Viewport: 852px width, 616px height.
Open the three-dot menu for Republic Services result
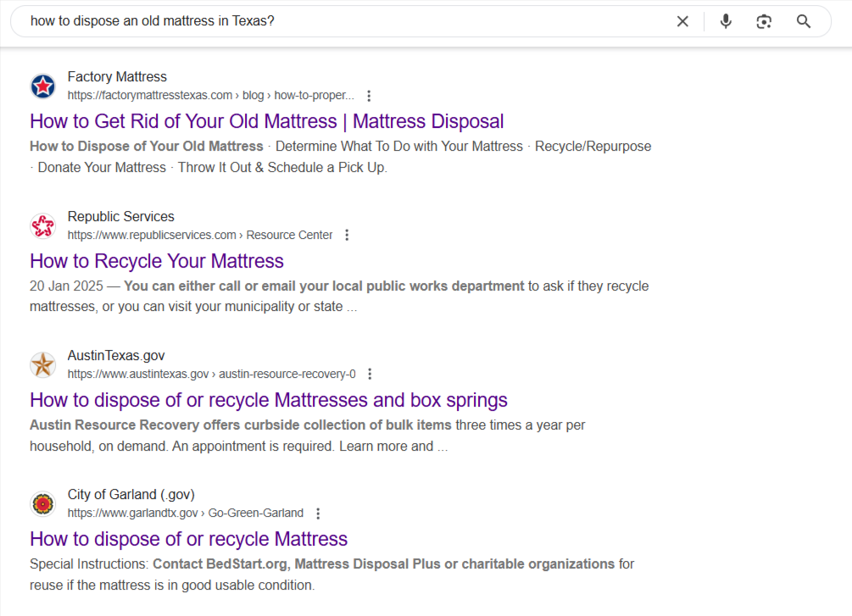(347, 235)
